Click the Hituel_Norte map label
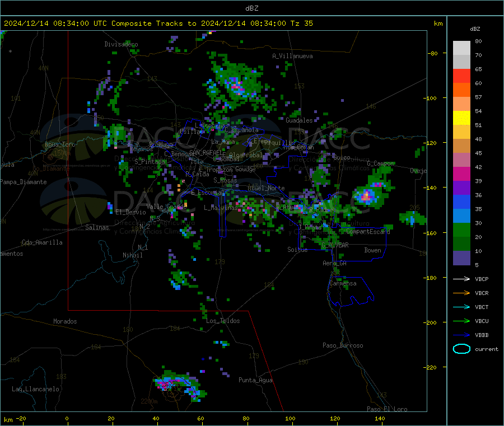This screenshot has width=504, height=426. point(266,188)
